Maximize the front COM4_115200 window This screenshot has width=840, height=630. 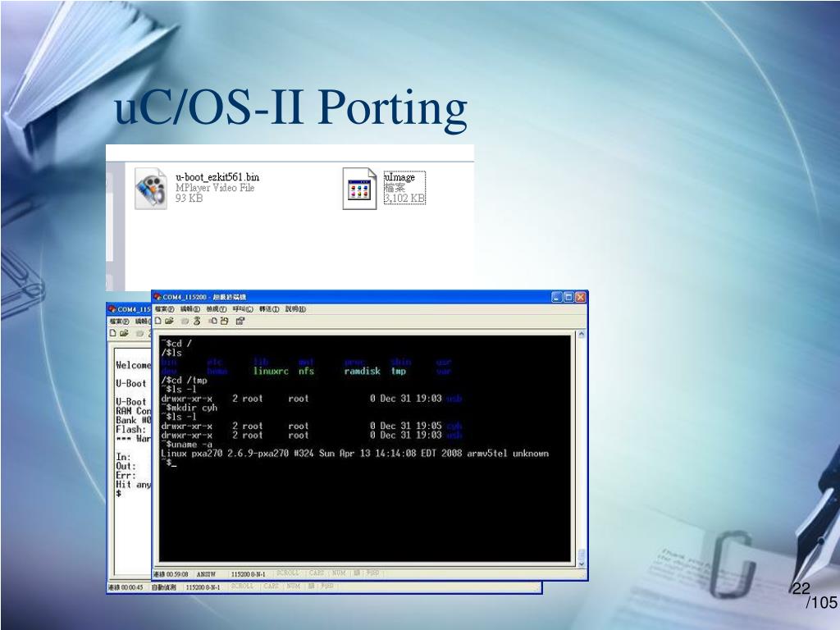pos(569,297)
